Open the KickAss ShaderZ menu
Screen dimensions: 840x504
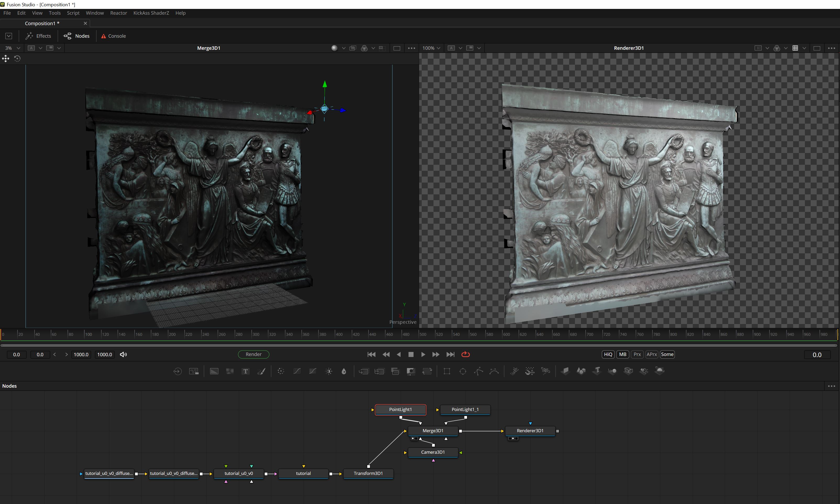click(151, 13)
